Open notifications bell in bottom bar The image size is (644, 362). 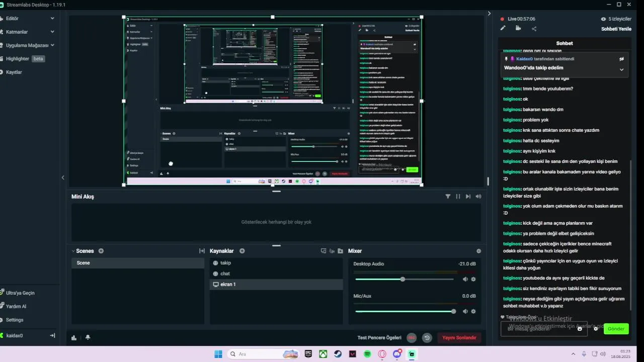(88, 338)
